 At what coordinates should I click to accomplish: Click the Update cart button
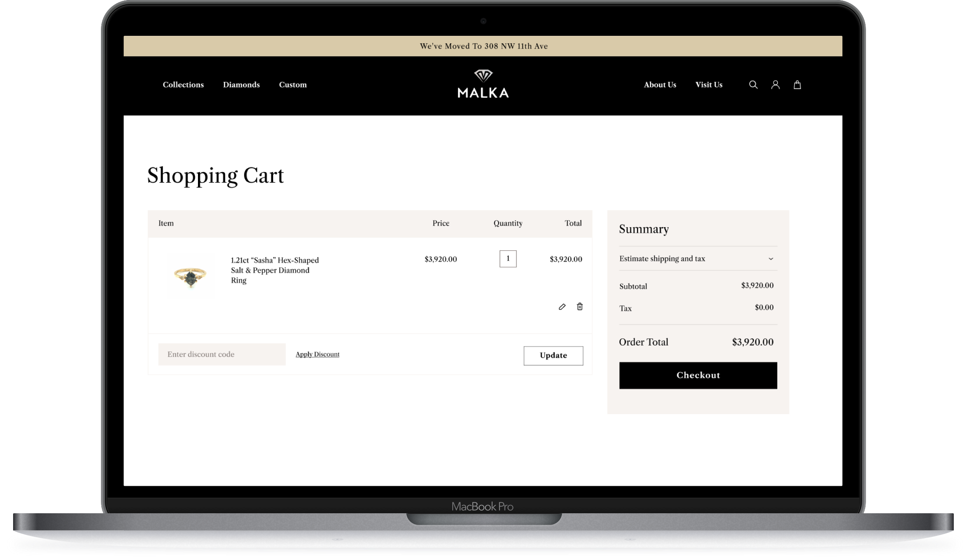[x=553, y=356]
